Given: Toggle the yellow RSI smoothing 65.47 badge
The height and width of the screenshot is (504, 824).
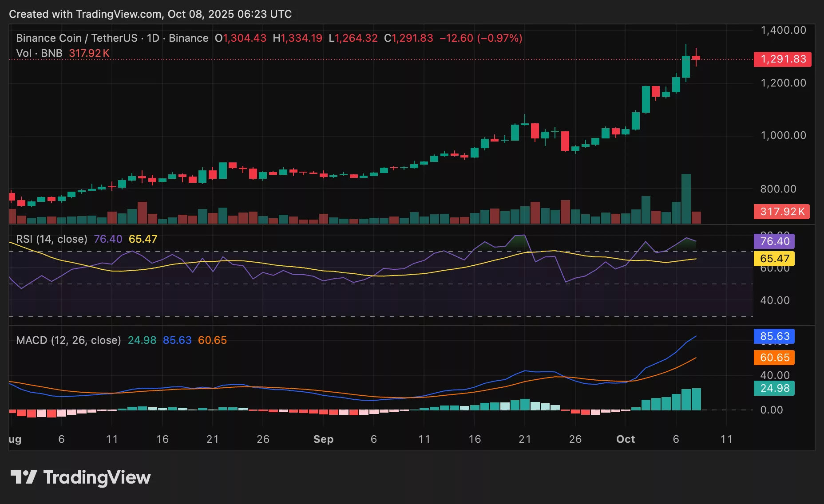Looking at the screenshot, I should pyautogui.click(x=774, y=259).
